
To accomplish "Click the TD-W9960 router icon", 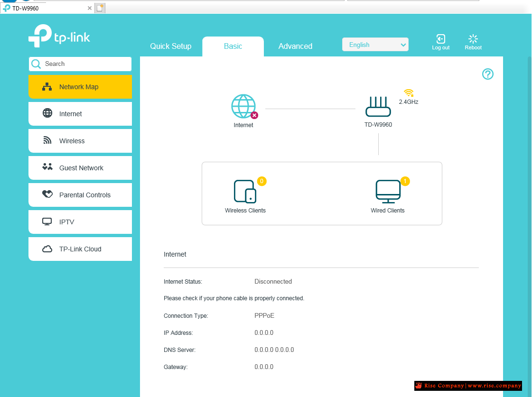I will click(378, 106).
